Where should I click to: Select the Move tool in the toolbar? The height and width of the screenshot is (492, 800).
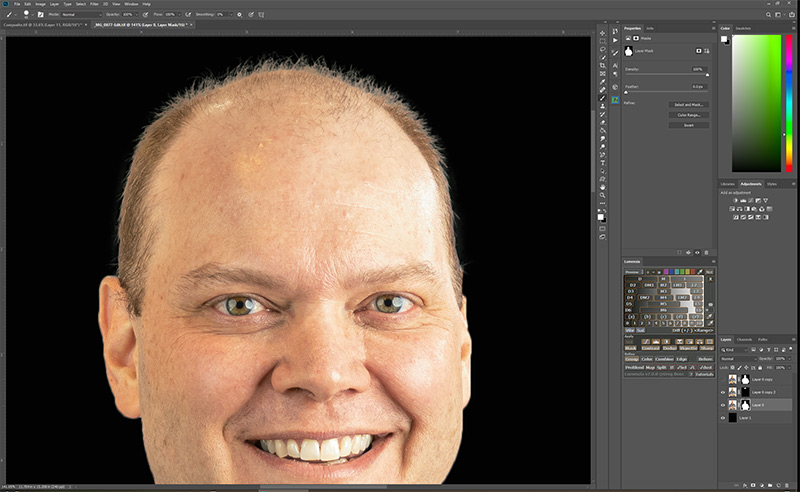(603, 33)
